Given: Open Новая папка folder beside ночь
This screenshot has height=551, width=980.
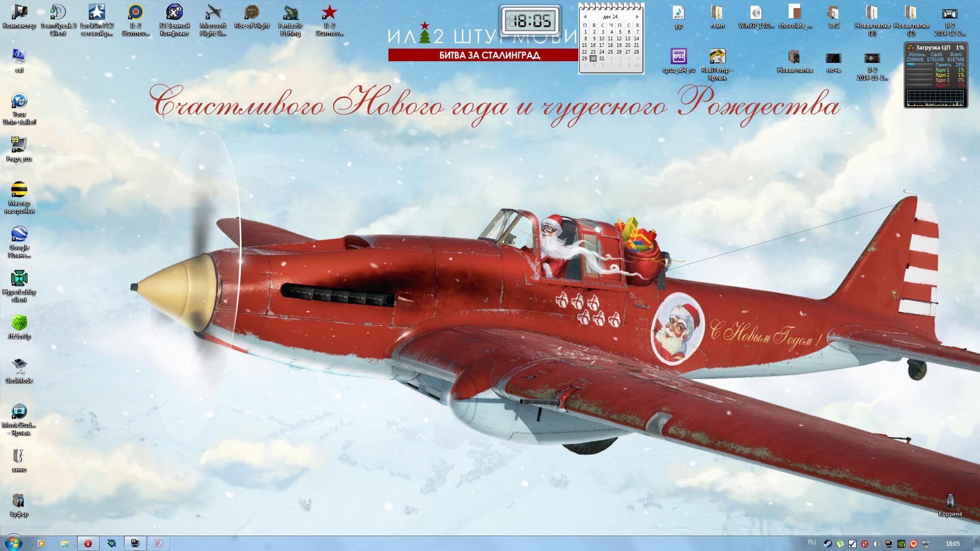Looking at the screenshot, I should coord(795,60).
